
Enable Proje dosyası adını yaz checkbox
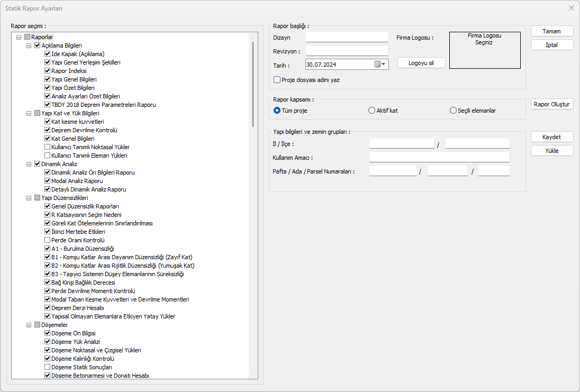tap(277, 80)
